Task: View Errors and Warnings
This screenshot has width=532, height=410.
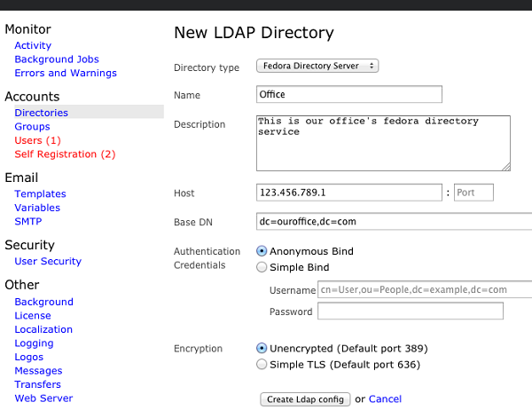Action: 66,73
